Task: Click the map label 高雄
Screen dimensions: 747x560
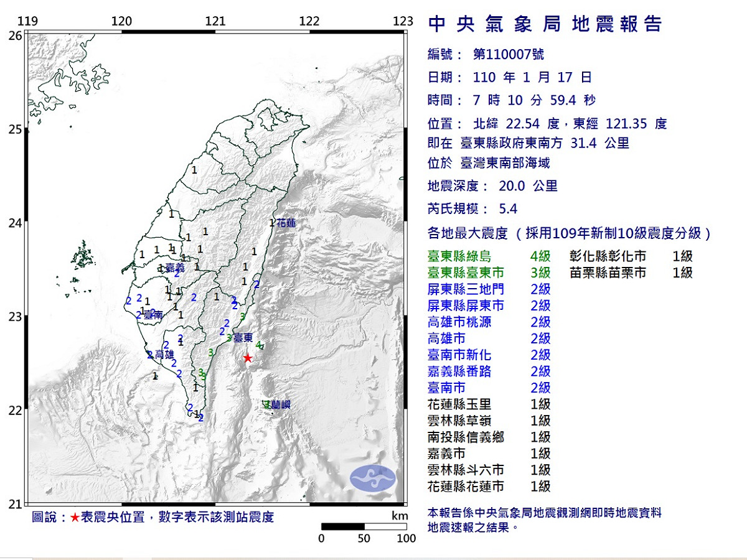Action: click(164, 354)
